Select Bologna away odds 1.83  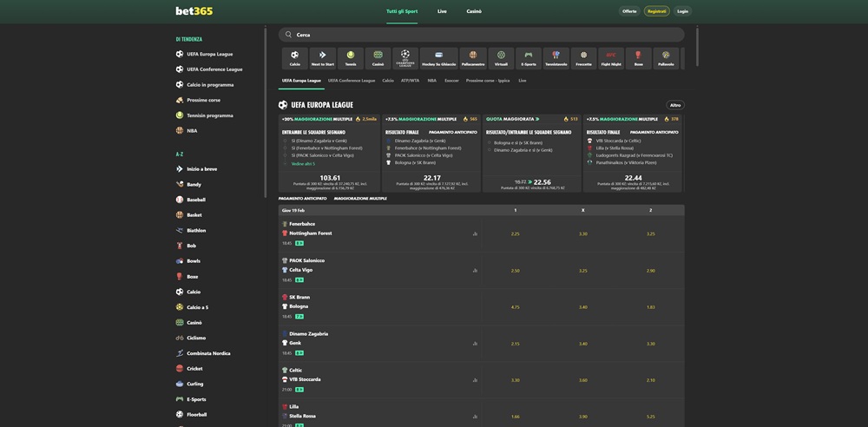tap(650, 307)
